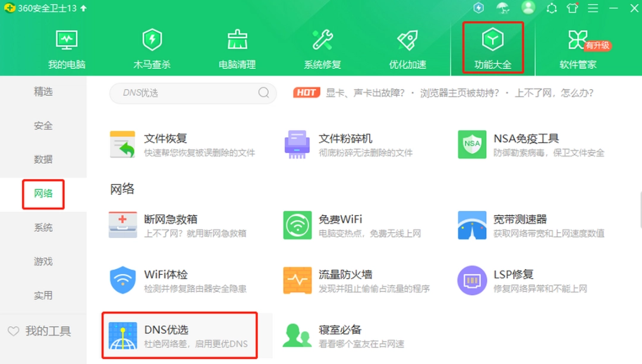The image size is (642, 364).
Task: Open the user account avatar
Action: pyautogui.click(x=528, y=8)
